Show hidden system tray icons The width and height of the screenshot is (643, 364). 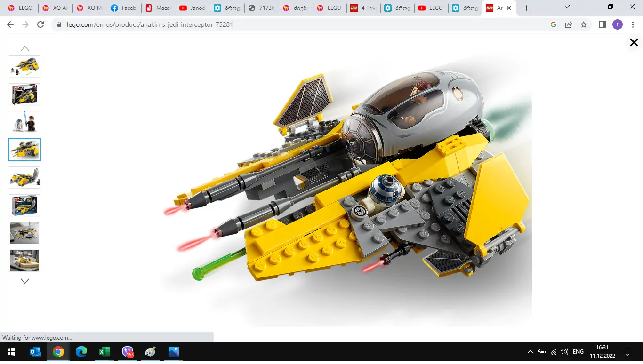(x=530, y=352)
